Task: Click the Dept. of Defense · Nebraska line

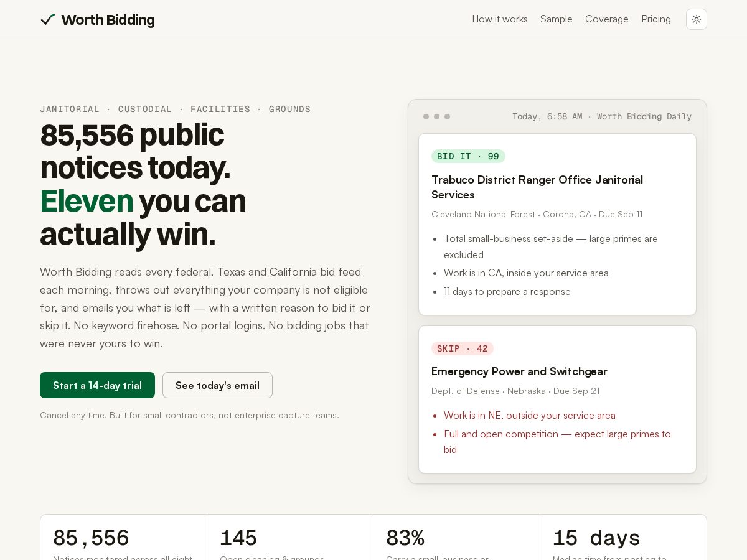Action: pos(515,391)
